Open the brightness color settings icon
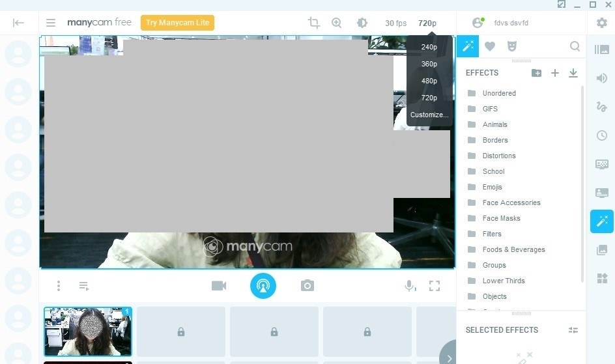Viewport: 615px width, 364px height. 362,23
